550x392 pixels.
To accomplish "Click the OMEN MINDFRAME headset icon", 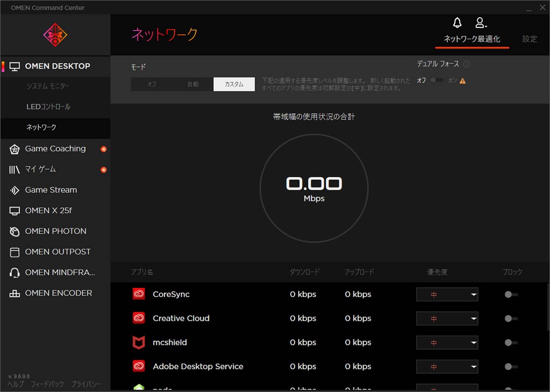I will point(15,273).
